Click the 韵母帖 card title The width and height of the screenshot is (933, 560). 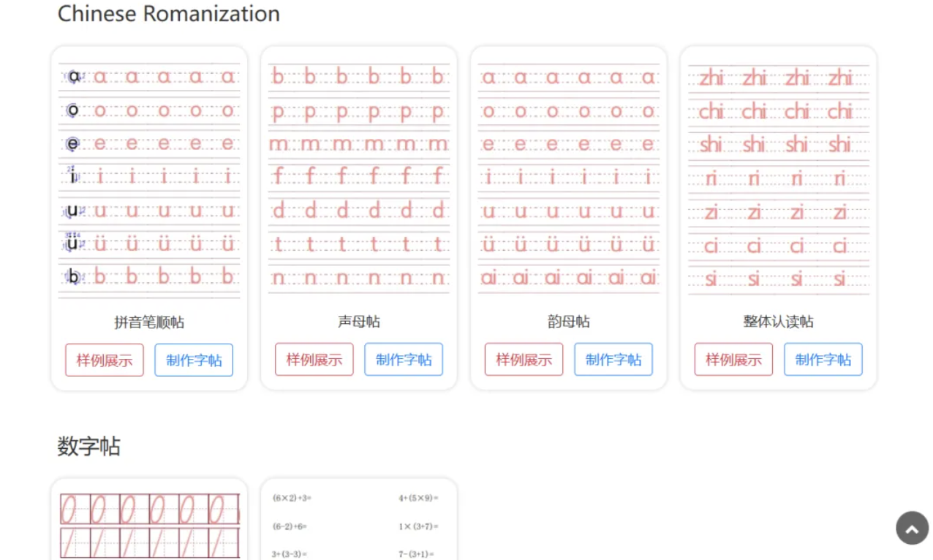click(x=569, y=322)
